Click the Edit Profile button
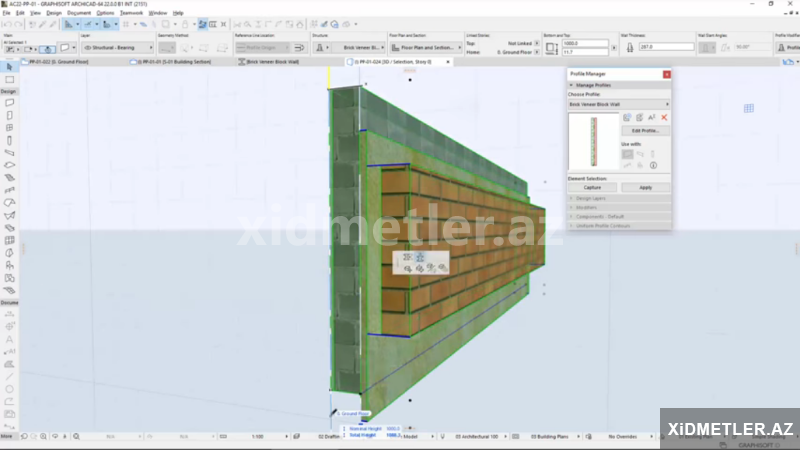 click(x=645, y=131)
